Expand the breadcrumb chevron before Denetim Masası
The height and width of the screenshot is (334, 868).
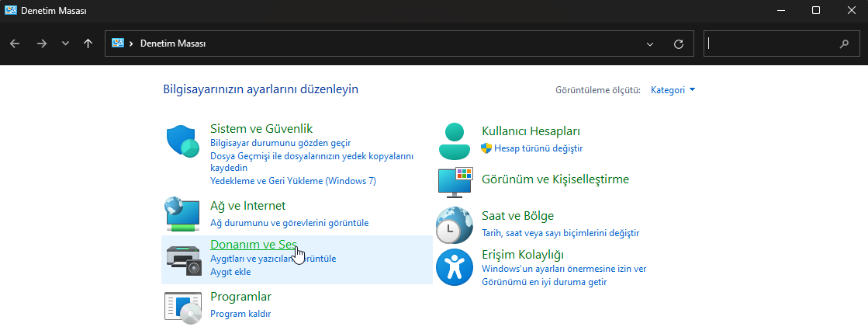pos(132,43)
